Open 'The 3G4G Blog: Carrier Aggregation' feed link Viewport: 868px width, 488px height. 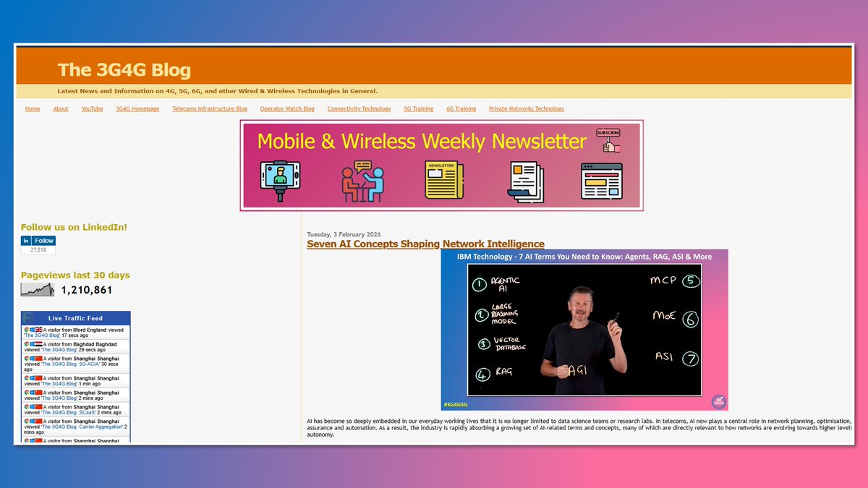click(x=82, y=427)
